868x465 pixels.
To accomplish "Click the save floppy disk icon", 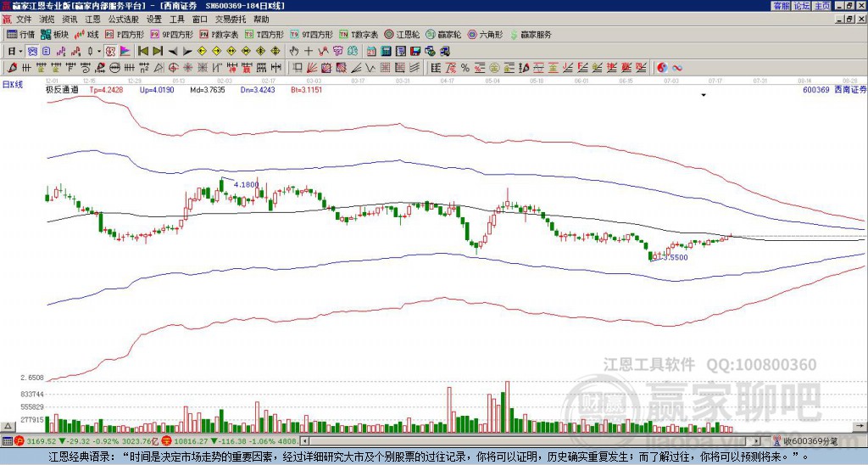I will [x=415, y=52].
